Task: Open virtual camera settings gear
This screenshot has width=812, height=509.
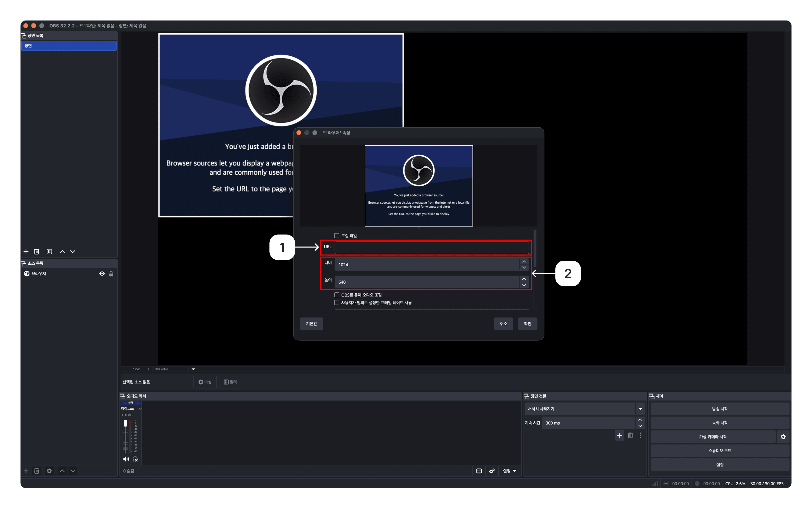Action: [x=783, y=437]
